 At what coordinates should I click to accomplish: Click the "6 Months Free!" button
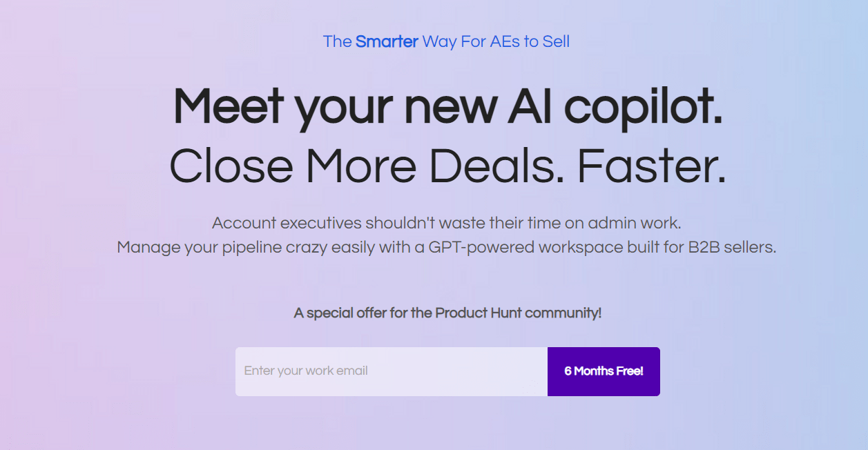[604, 371]
